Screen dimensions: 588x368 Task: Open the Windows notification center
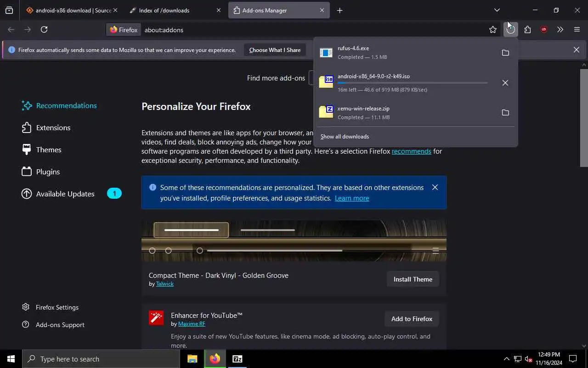click(573, 359)
